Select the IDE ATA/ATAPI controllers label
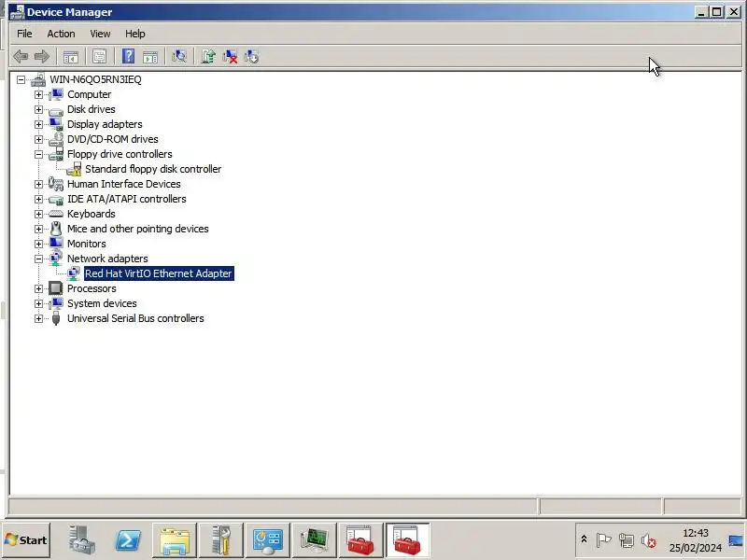This screenshot has height=560, width=747. (127, 199)
